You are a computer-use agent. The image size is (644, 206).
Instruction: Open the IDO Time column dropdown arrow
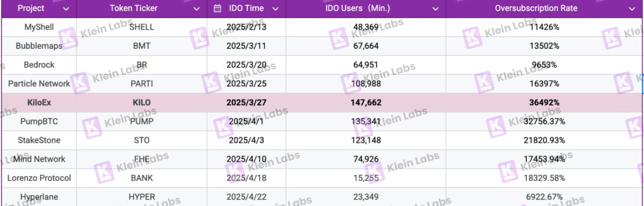(275, 9)
